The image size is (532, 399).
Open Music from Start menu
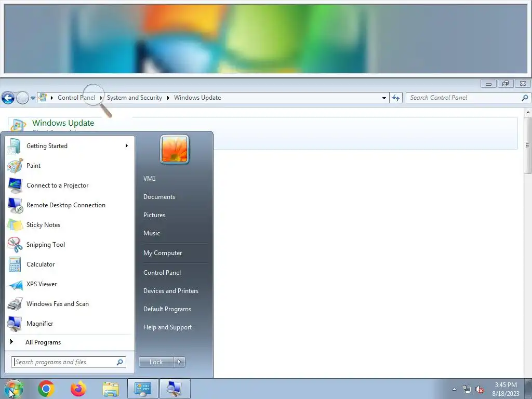pos(152,233)
